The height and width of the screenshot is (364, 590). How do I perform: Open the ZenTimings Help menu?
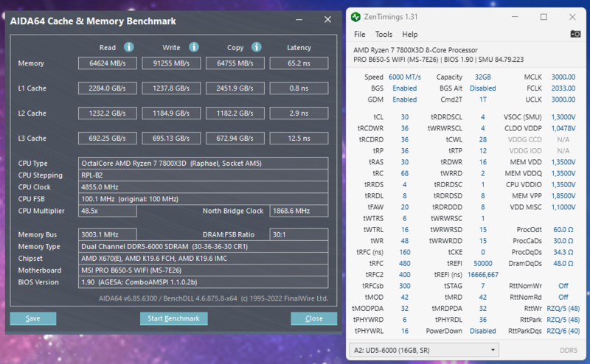coord(410,34)
